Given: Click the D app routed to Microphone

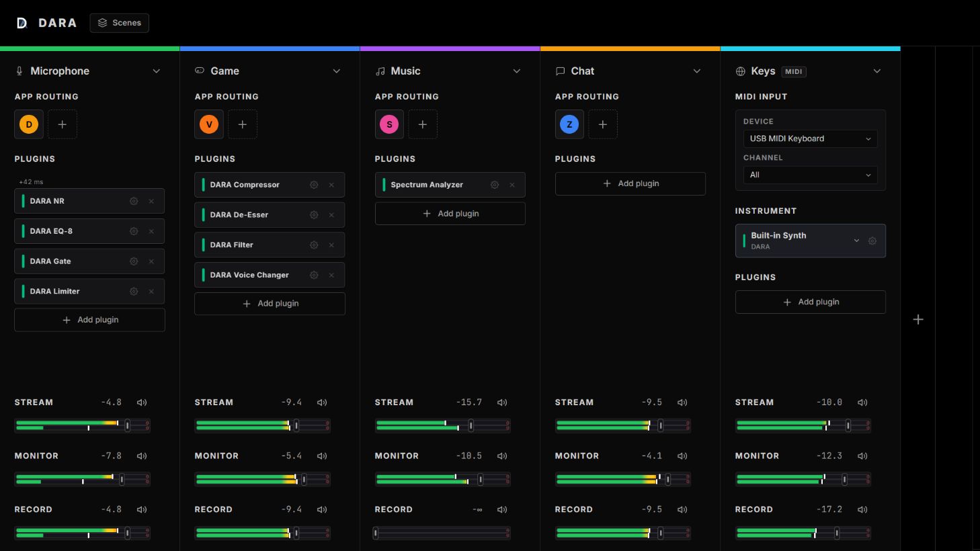Looking at the screenshot, I should coord(29,124).
